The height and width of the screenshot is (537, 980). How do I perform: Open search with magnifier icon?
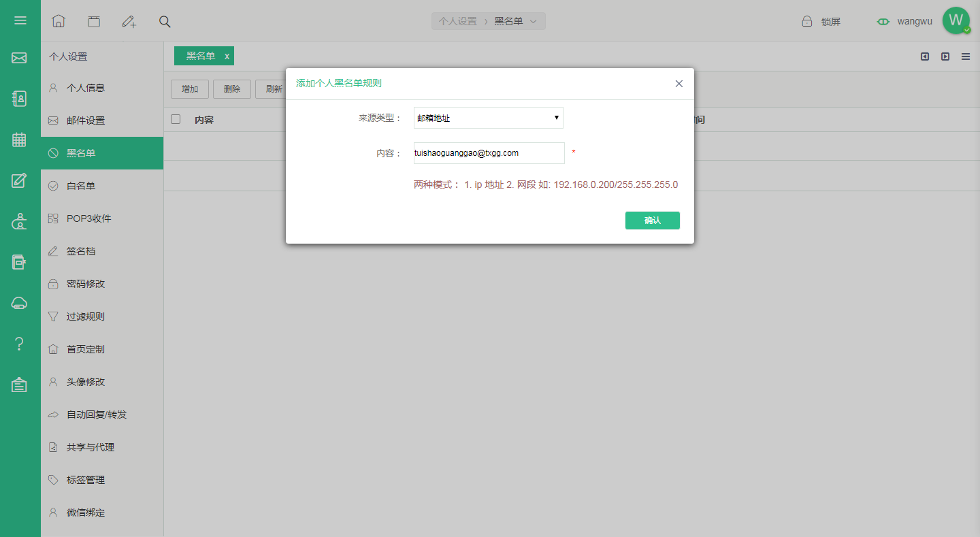(165, 21)
